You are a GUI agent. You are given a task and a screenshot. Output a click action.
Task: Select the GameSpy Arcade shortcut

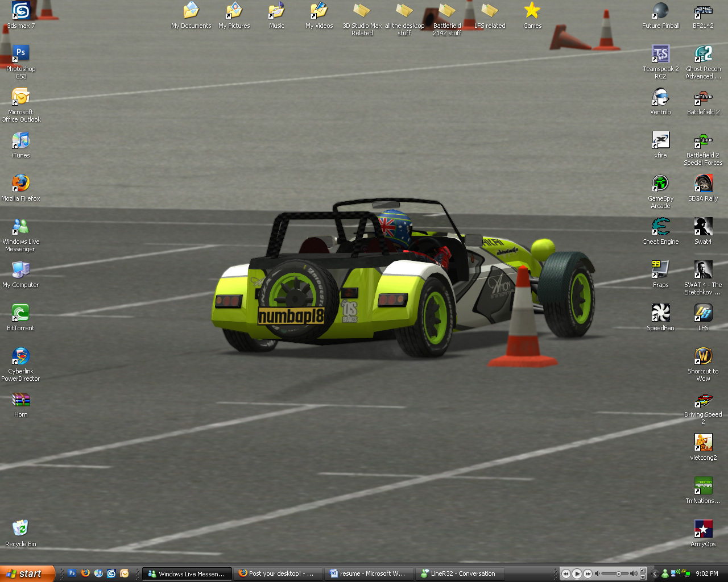pyautogui.click(x=661, y=192)
